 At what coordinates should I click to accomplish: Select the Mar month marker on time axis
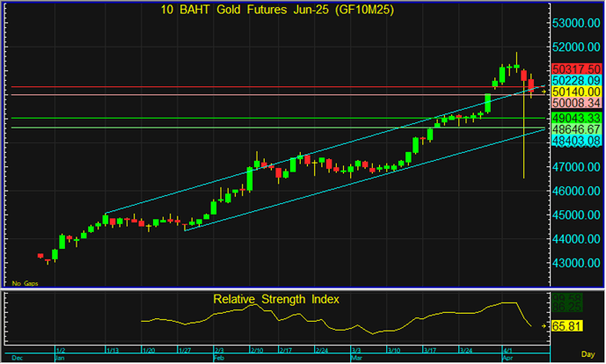[355, 358]
